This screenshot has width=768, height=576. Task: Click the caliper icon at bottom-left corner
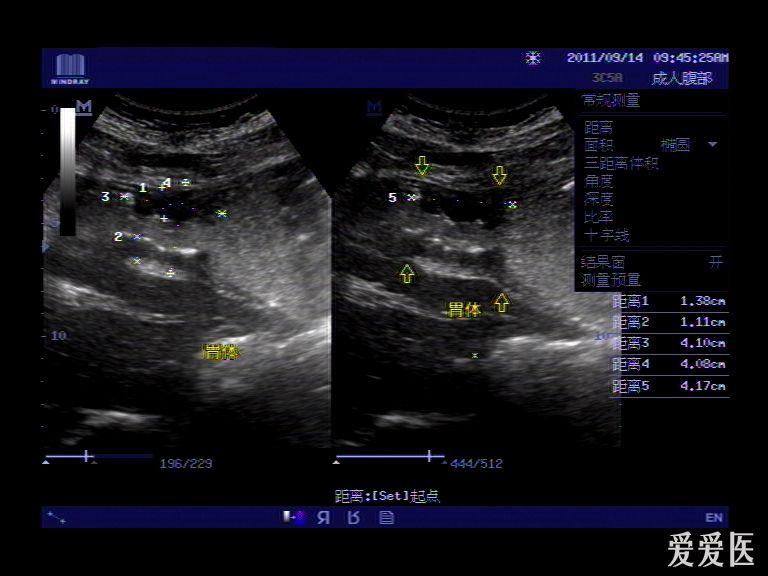tap(57, 517)
